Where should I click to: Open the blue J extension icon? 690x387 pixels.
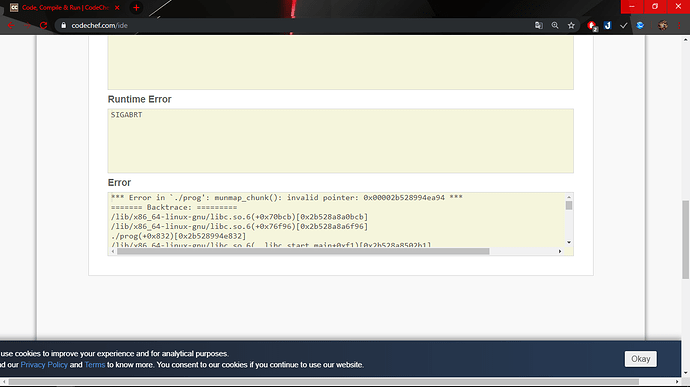[607, 26]
